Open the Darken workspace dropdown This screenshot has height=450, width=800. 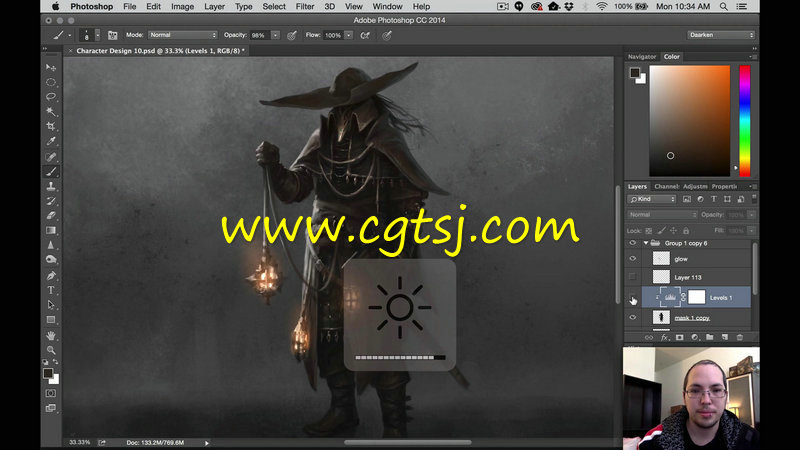[721, 35]
